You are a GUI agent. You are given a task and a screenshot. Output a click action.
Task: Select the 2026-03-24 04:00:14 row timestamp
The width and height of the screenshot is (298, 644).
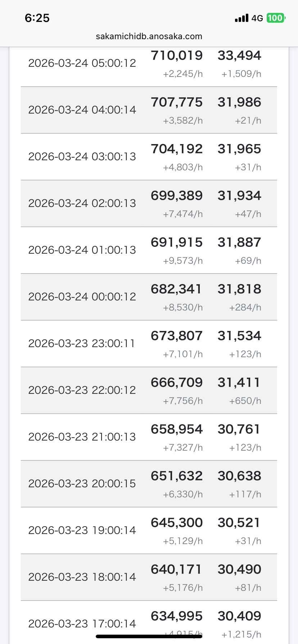coord(82,110)
